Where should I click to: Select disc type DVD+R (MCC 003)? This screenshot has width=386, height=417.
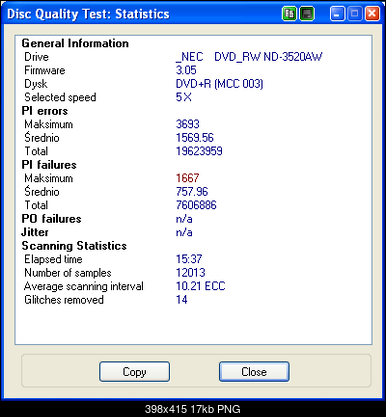pos(219,84)
